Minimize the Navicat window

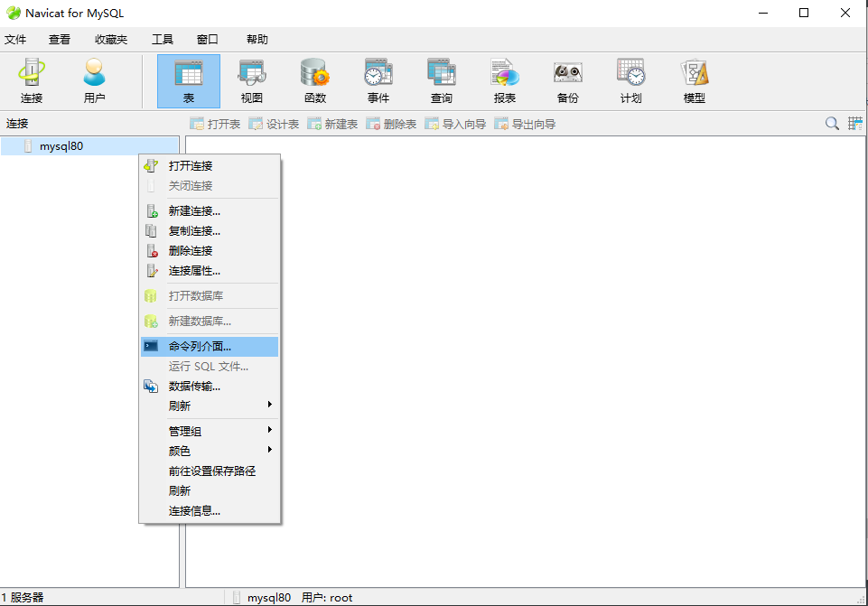pyautogui.click(x=763, y=13)
